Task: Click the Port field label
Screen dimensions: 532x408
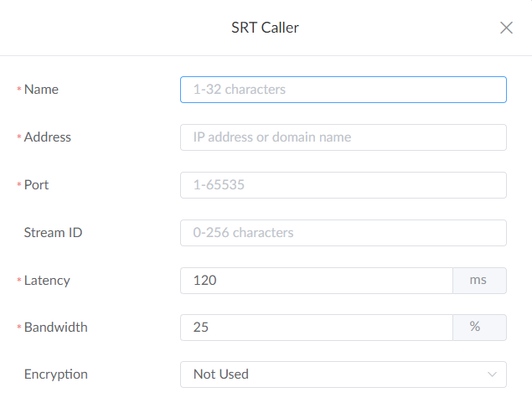Action: tap(37, 185)
